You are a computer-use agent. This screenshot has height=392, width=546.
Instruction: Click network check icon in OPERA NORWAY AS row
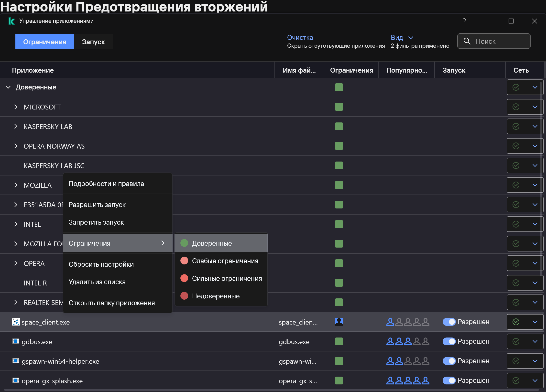coord(516,146)
